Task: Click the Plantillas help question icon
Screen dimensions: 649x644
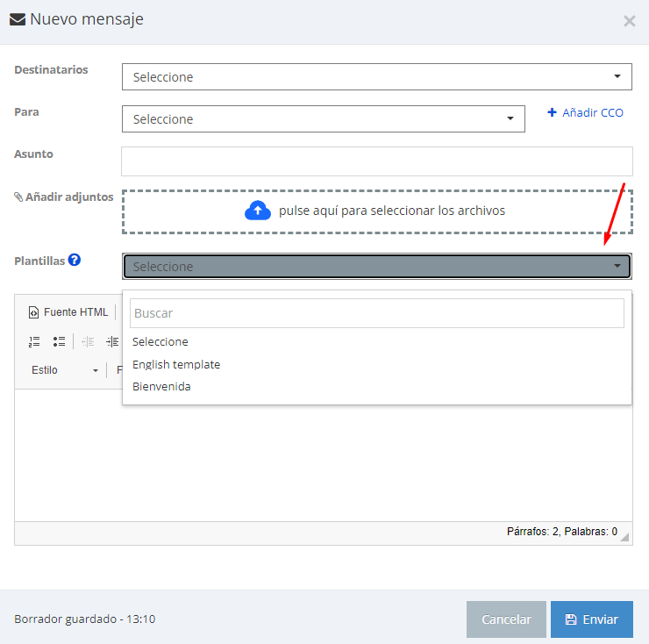Action: click(x=75, y=261)
